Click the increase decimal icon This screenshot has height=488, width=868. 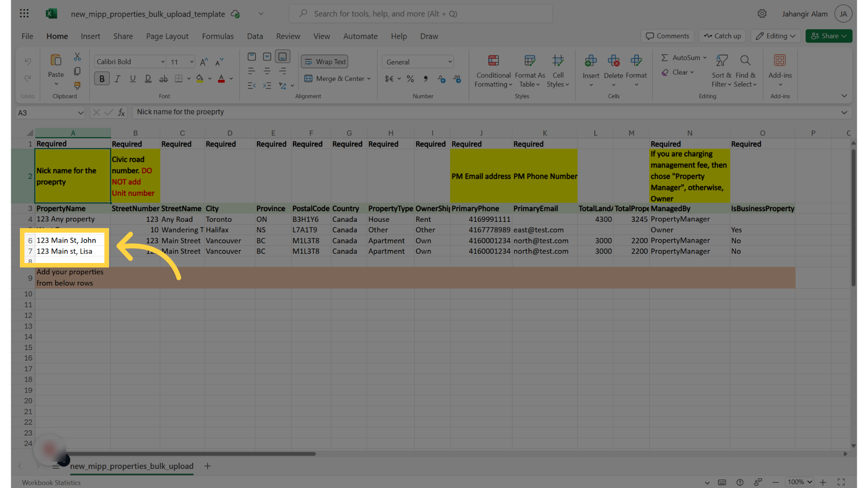[442, 79]
